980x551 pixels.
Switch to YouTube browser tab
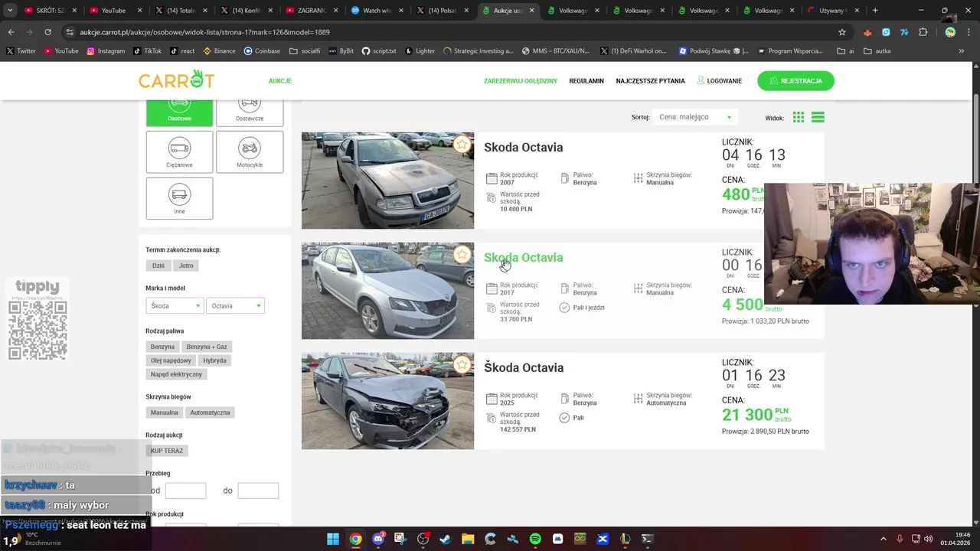click(x=114, y=11)
